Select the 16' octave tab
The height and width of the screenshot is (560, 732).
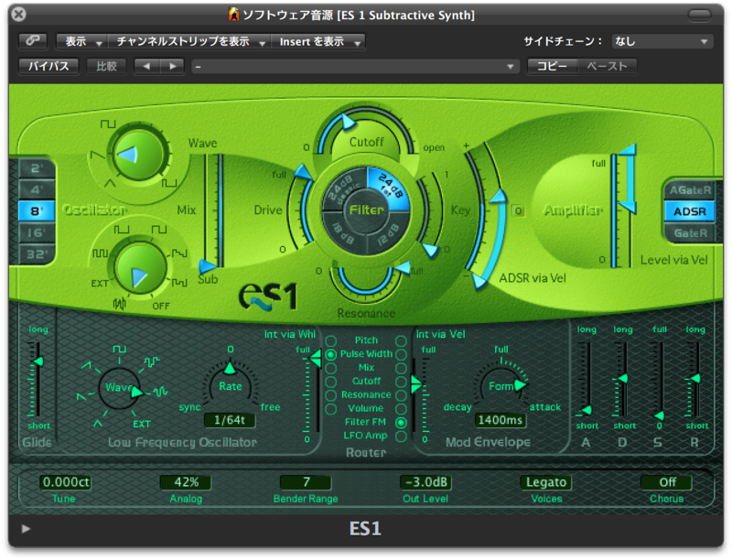click(x=37, y=232)
